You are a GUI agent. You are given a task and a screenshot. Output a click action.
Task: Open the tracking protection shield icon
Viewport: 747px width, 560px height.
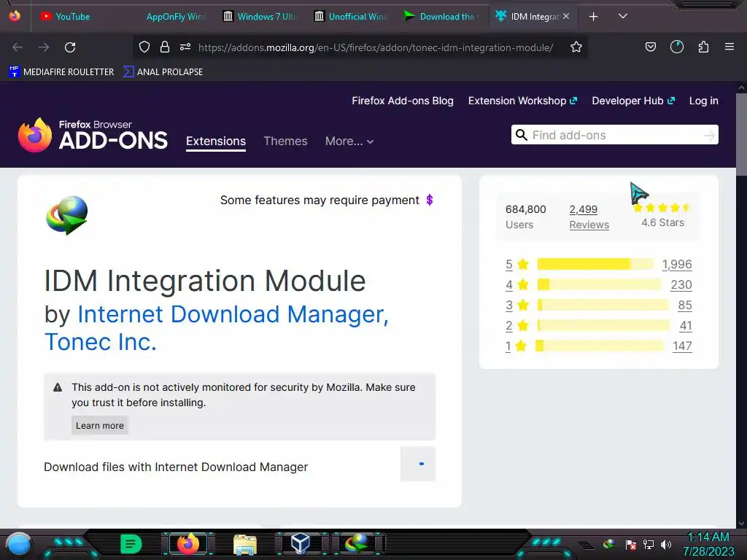[x=144, y=47]
